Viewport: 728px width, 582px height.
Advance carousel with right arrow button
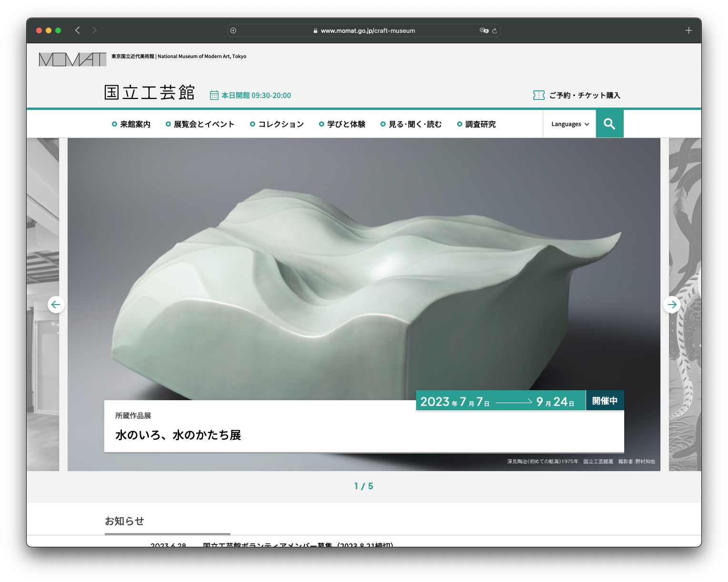(672, 305)
